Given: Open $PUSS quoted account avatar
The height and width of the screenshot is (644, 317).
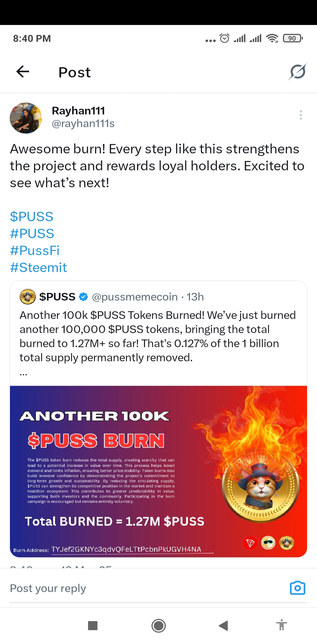Looking at the screenshot, I should click(28, 297).
